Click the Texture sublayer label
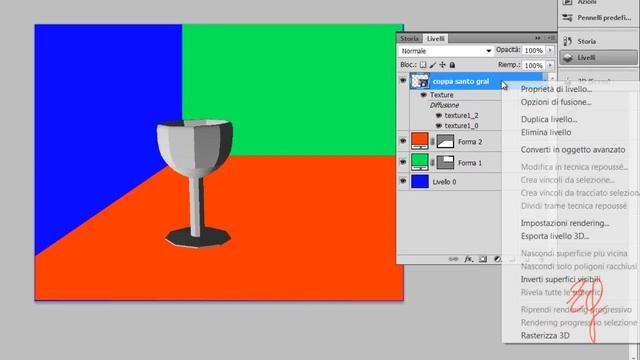 tap(442, 95)
